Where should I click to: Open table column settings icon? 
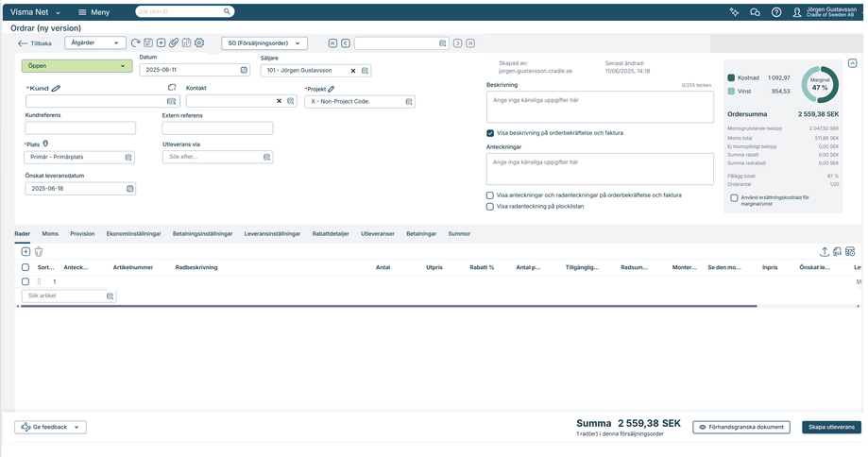[850, 252]
